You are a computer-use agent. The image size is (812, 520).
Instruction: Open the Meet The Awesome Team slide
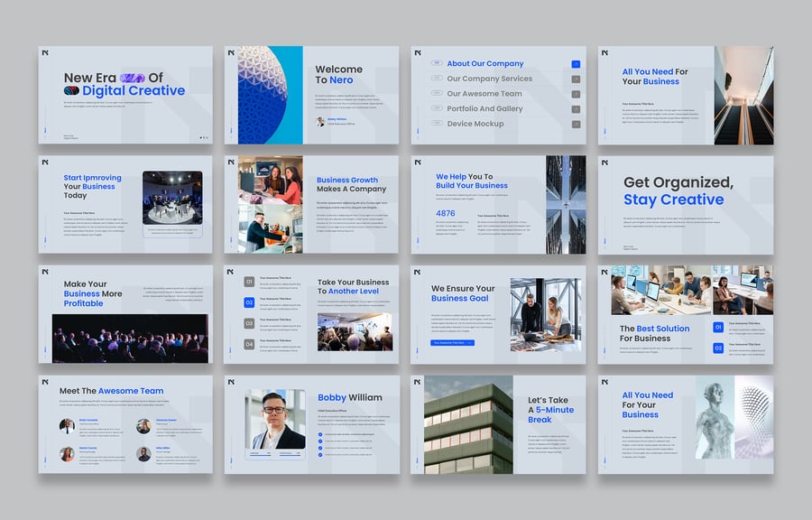(125, 424)
